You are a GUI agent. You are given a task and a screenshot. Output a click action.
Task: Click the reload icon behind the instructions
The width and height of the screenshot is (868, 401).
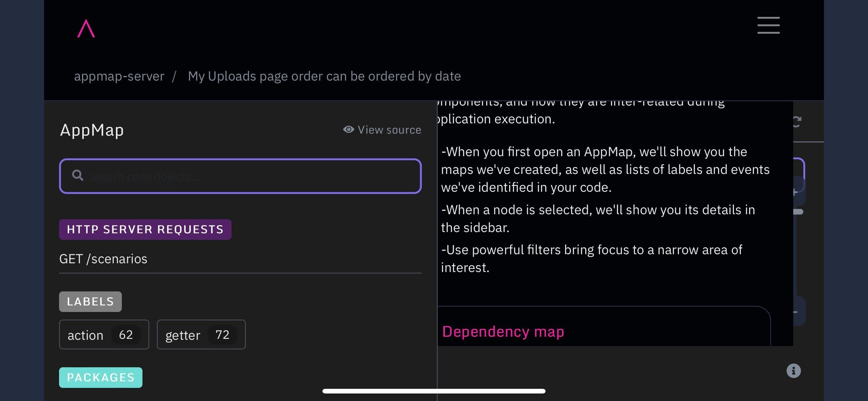click(x=797, y=121)
